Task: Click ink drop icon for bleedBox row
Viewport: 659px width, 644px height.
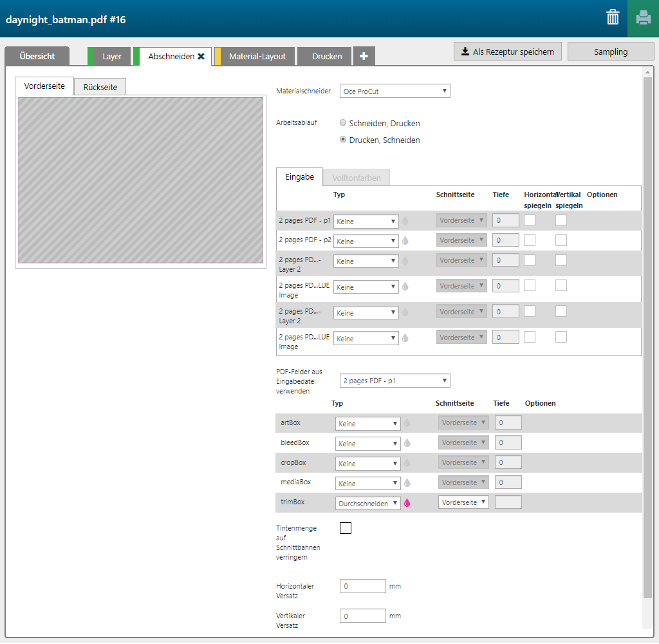Action: pyautogui.click(x=407, y=443)
